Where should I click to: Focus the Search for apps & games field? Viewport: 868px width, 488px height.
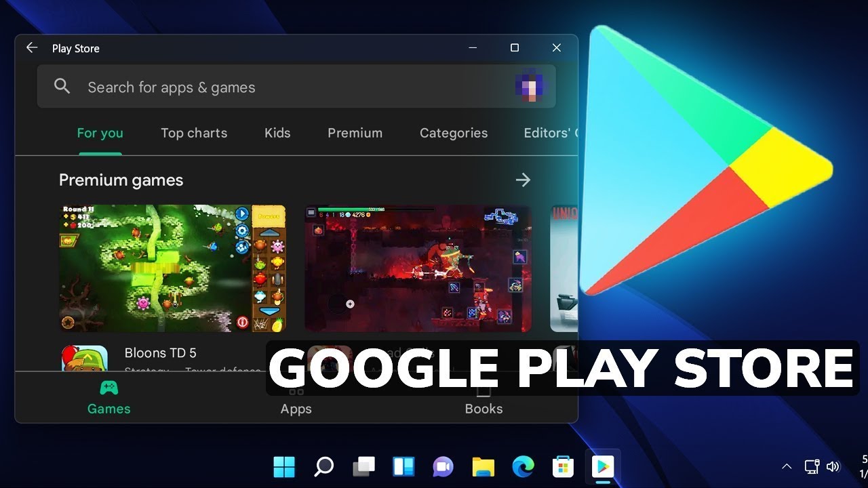pyautogui.click(x=296, y=87)
